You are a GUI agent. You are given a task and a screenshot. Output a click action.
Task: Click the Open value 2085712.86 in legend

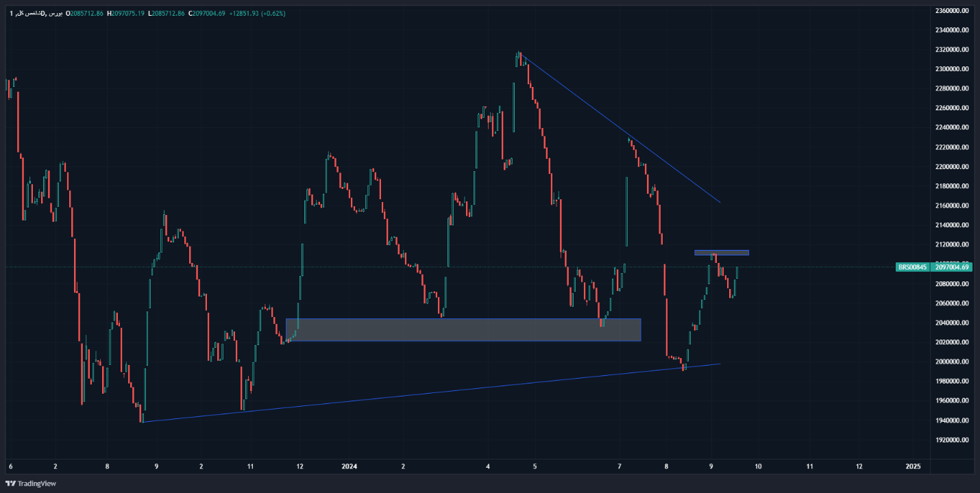pos(86,14)
